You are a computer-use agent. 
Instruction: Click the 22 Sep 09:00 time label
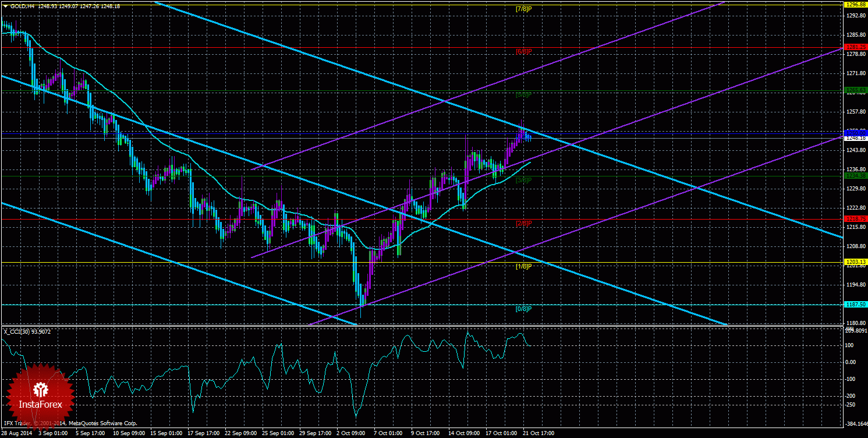242,433
